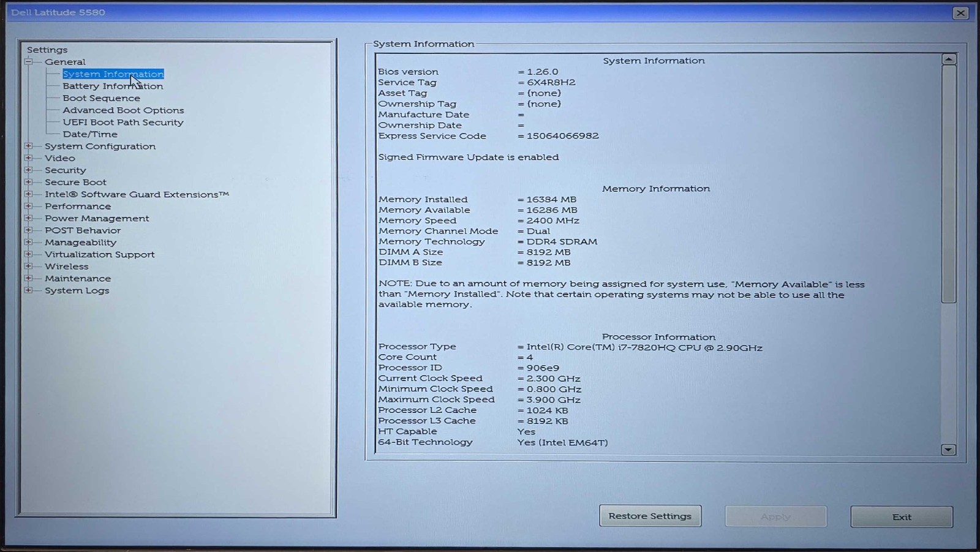Open Date/Time settings
This screenshot has height=552, width=980.
(90, 134)
